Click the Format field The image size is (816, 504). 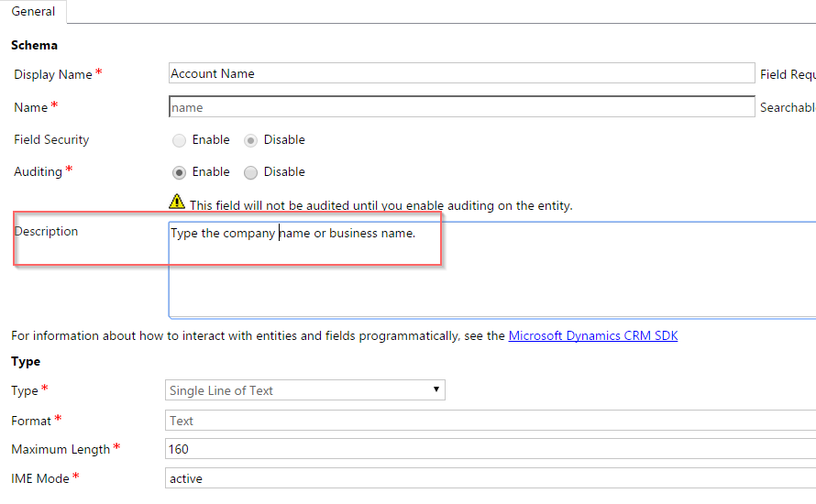pos(491,421)
